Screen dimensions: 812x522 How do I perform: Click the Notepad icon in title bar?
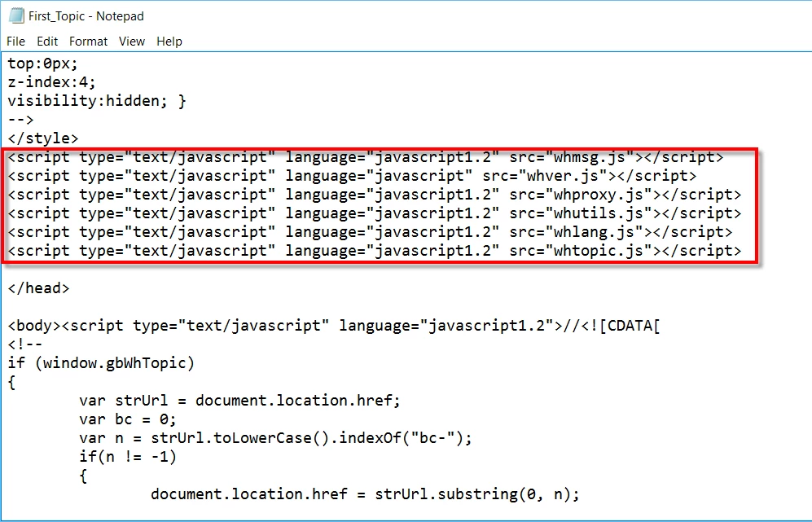tap(16, 16)
